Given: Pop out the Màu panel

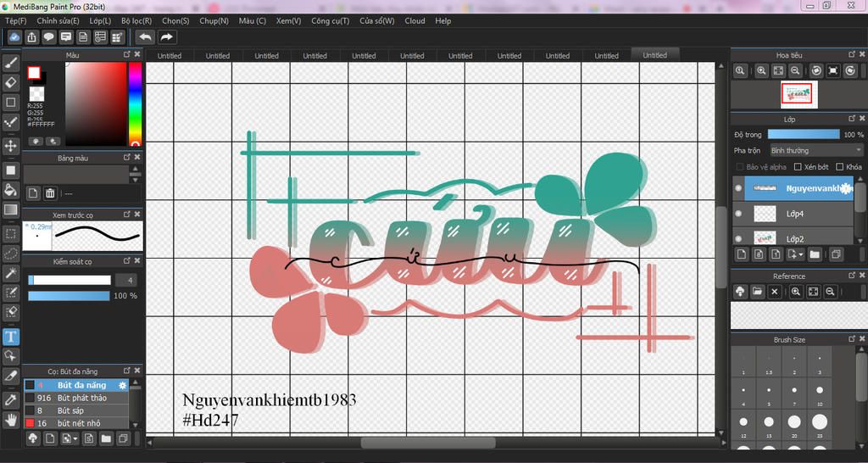Looking at the screenshot, I should (x=127, y=55).
